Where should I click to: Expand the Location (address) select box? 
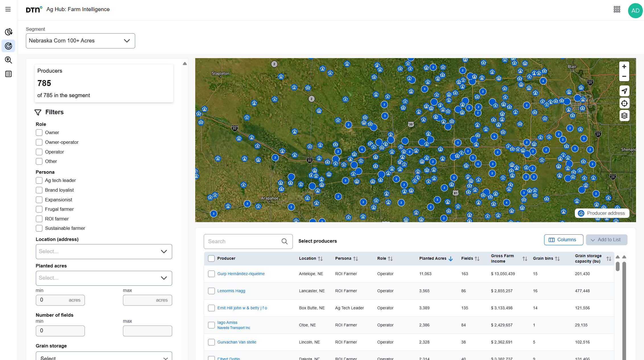104,251
